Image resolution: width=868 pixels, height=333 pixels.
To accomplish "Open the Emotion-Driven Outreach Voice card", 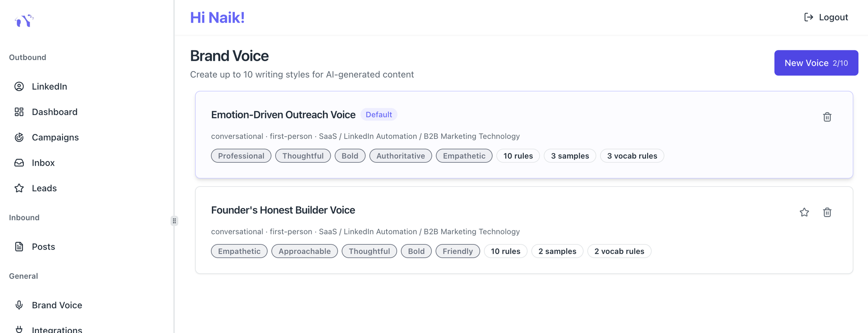I will coord(283,115).
